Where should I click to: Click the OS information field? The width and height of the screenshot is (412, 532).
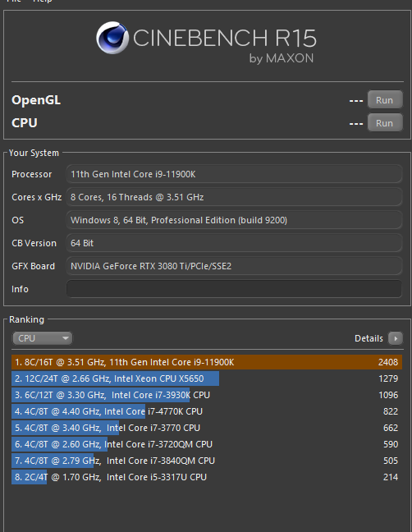point(234,220)
